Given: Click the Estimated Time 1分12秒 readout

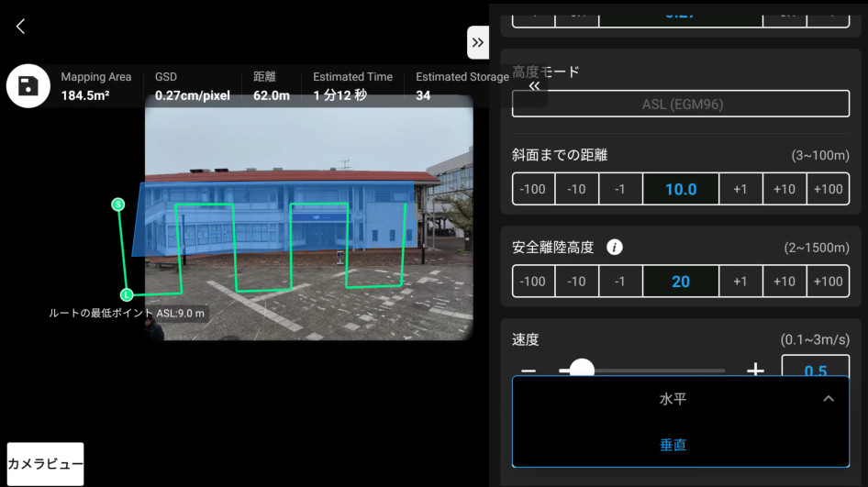Looking at the screenshot, I should [x=352, y=86].
